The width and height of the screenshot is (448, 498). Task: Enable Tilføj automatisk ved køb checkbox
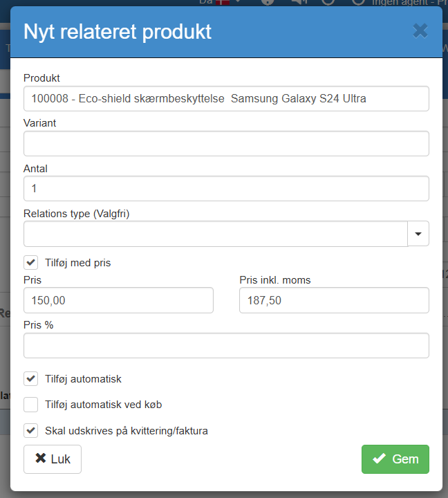31,405
